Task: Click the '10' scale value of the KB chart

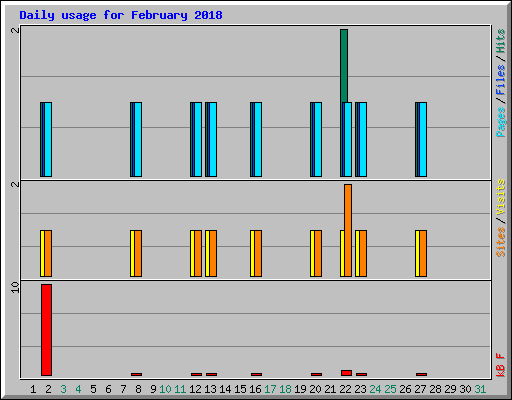Action: coord(15,287)
